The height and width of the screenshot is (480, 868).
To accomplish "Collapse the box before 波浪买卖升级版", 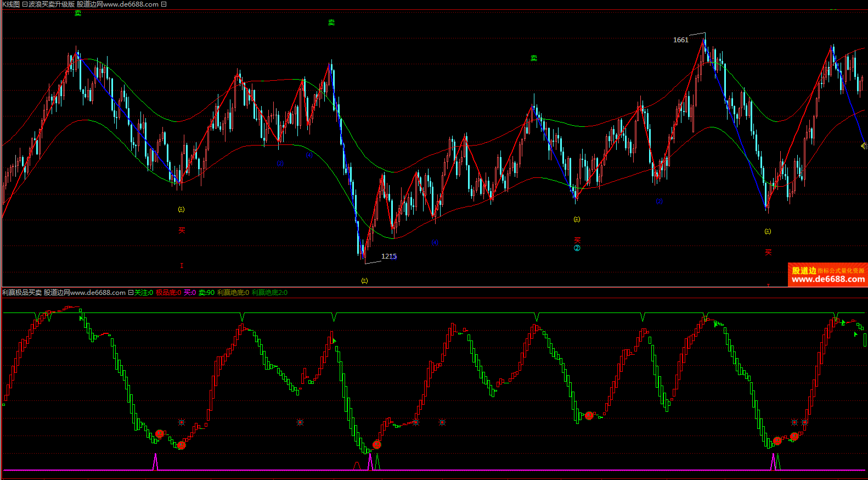I will click(x=25, y=4).
